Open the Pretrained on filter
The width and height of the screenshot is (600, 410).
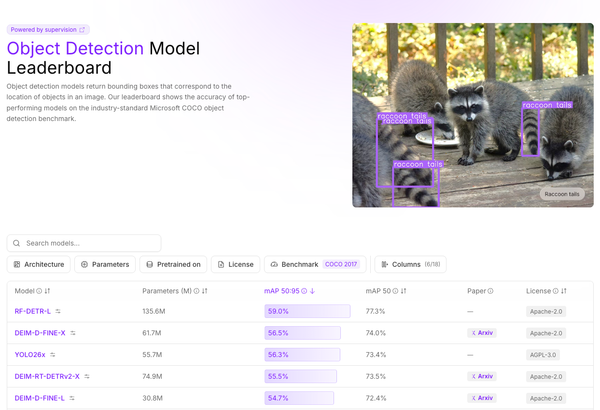pos(173,264)
